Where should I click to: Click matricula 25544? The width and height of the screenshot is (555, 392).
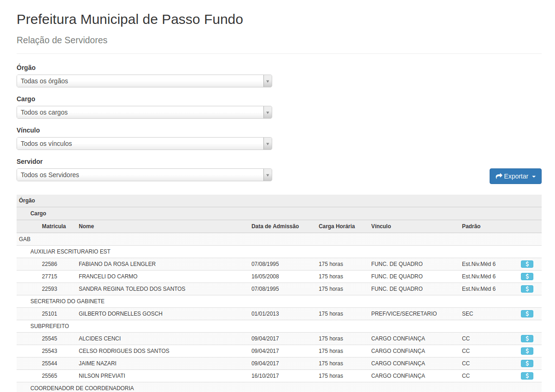(50, 363)
